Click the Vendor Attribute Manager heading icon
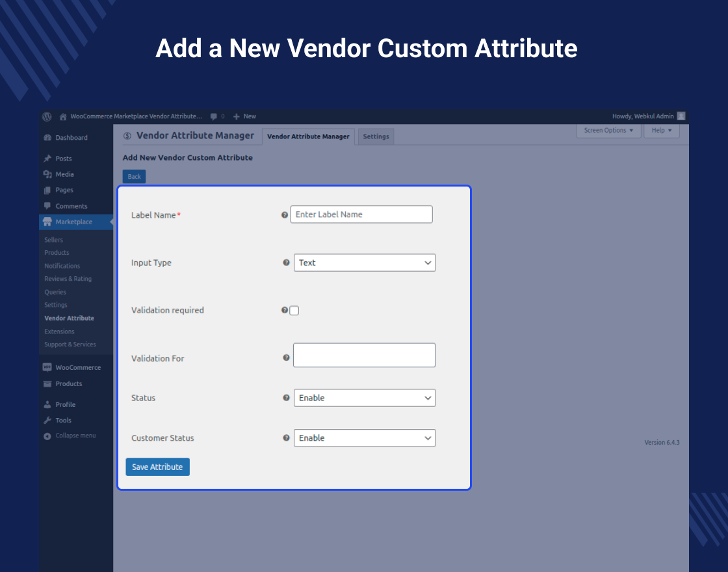Image resolution: width=728 pixels, height=572 pixels. (127, 136)
